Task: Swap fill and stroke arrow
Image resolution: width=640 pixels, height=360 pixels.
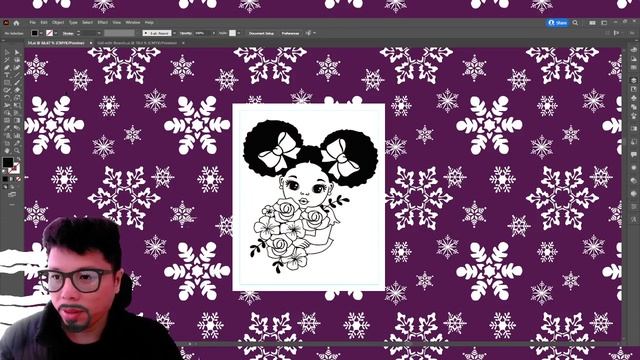Action: (18, 158)
